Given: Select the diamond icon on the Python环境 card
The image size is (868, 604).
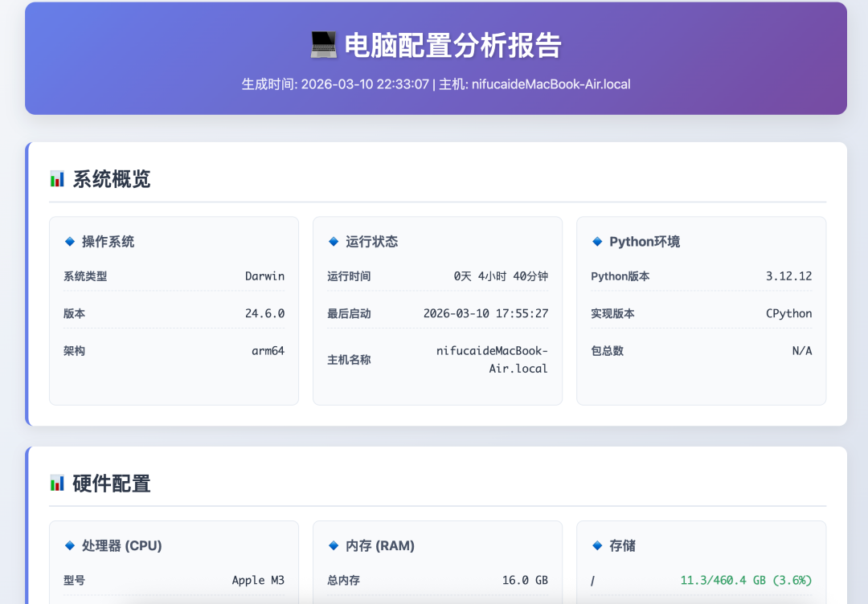Looking at the screenshot, I should [596, 241].
